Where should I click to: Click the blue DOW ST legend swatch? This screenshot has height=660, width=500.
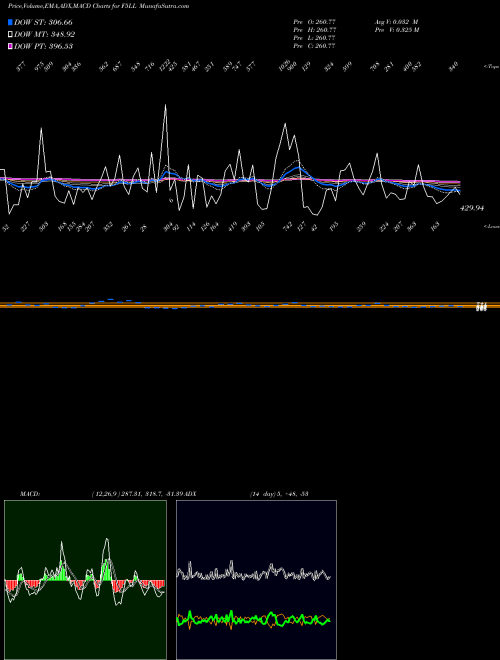point(10,22)
